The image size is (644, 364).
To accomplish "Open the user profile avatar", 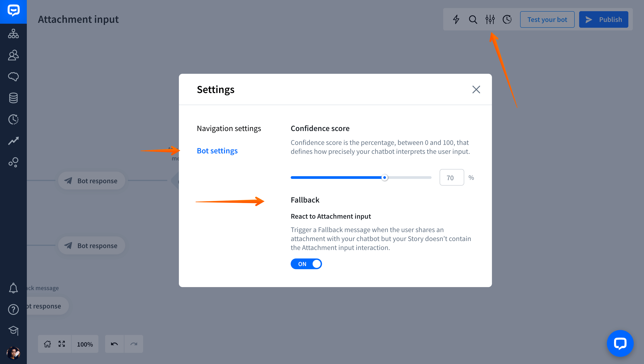I will [x=13, y=353].
